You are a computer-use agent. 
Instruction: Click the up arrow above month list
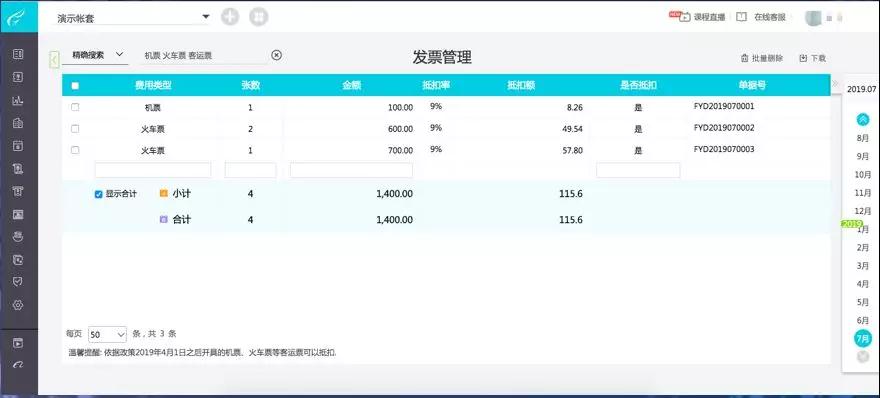pos(863,119)
